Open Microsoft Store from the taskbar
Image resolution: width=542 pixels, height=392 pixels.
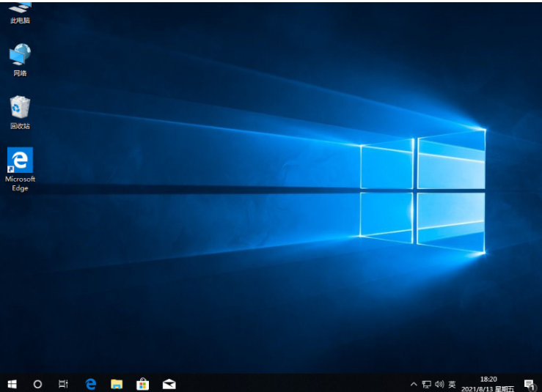coord(143,383)
